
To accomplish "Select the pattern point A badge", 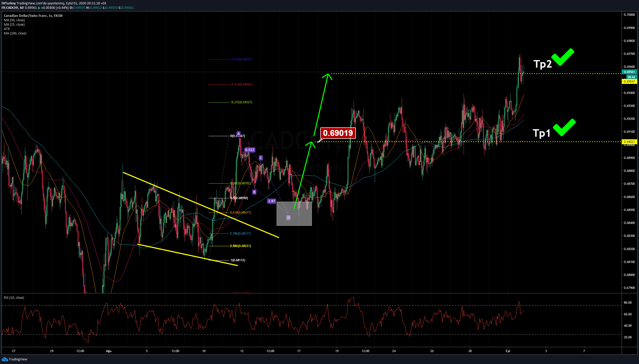I will [239, 134].
